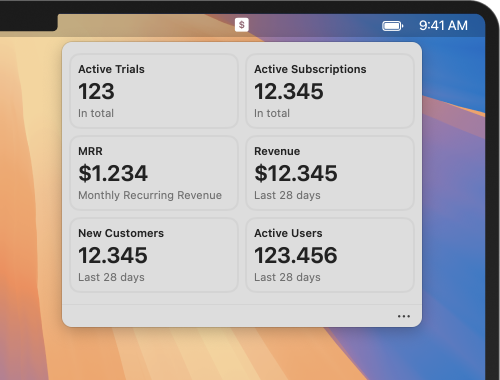Image resolution: width=500 pixels, height=380 pixels.
Task: Click the 123 trials value
Action: 96,91
